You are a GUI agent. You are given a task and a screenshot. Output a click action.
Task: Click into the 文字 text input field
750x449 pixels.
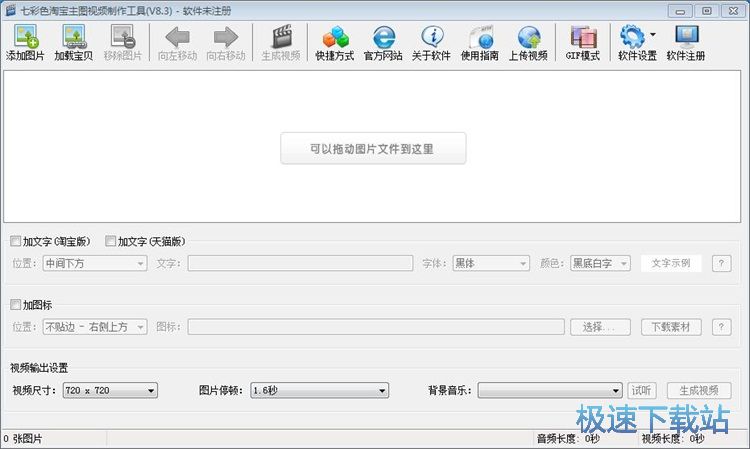300,263
